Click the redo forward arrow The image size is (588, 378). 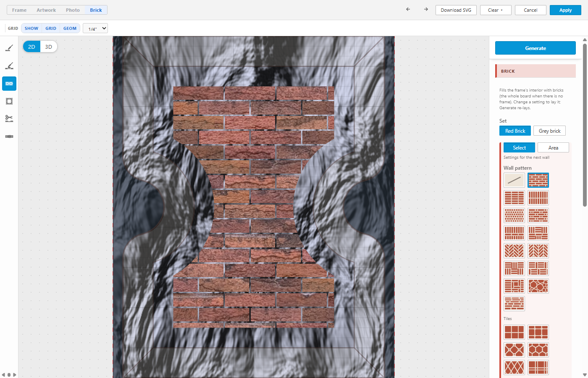coord(426,10)
